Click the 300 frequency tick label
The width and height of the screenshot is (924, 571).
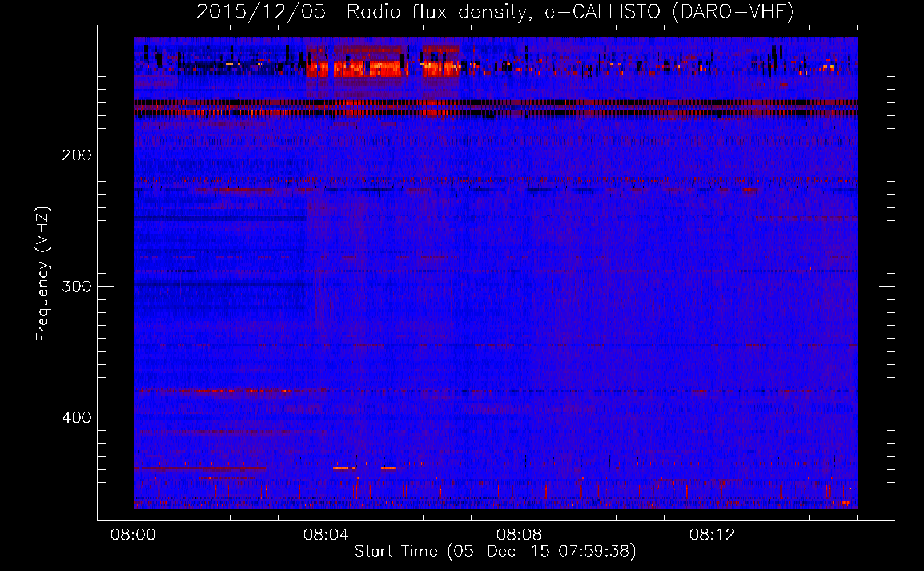76,286
